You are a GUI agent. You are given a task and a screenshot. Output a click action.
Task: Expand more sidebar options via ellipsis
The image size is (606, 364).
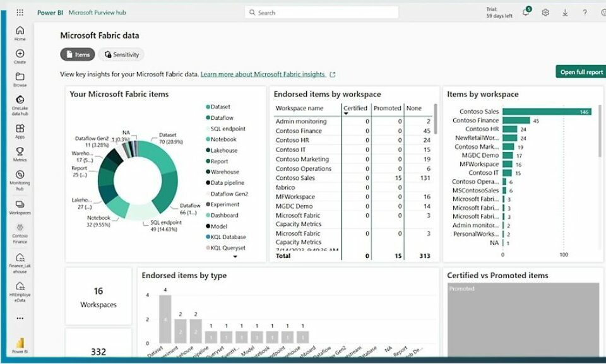pos(20,319)
